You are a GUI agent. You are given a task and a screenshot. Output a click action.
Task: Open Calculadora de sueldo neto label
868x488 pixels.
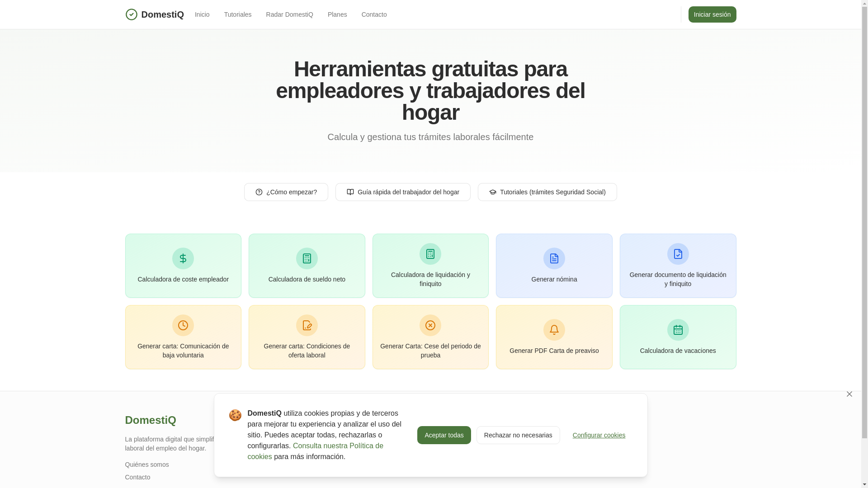tap(307, 279)
